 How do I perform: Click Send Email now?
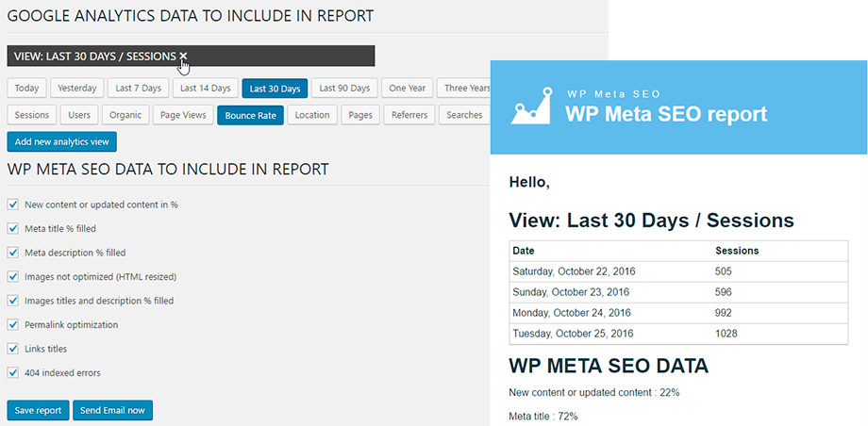point(112,410)
